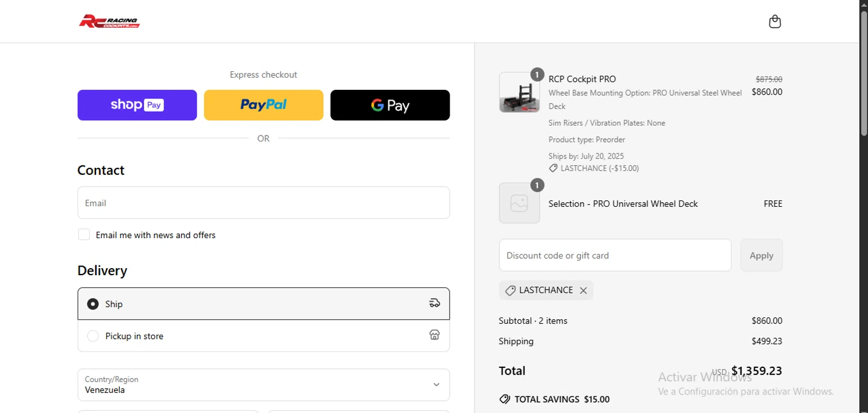Remove the LASTCHANCE discount code

(x=583, y=291)
